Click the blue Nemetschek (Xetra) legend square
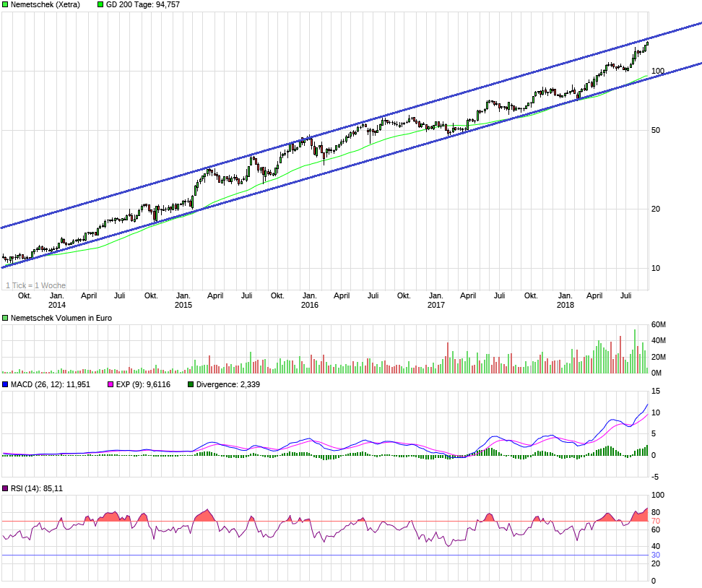This screenshot has height=588, width=702. 6,5
